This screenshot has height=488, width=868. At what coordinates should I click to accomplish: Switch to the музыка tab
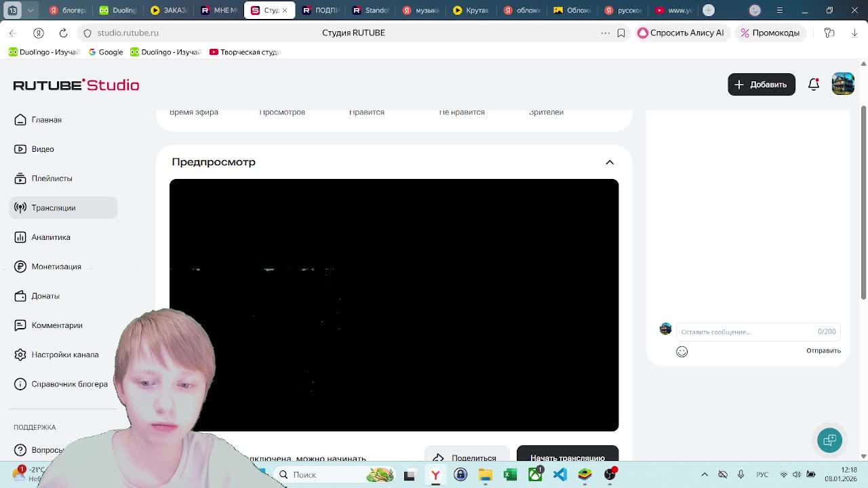pyautogui.click(x=421, y=10)
